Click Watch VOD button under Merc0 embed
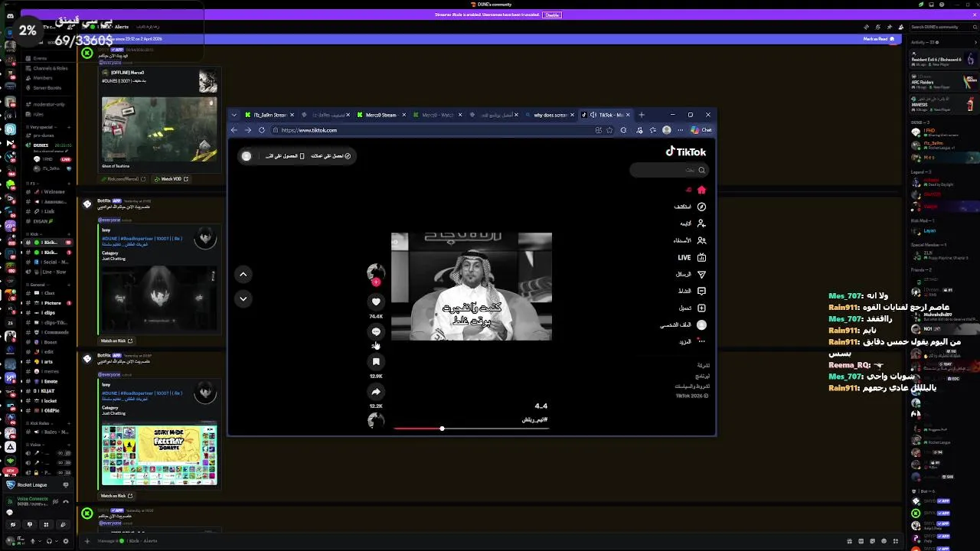Screen dimensions: 980x551 click(171, 179)
